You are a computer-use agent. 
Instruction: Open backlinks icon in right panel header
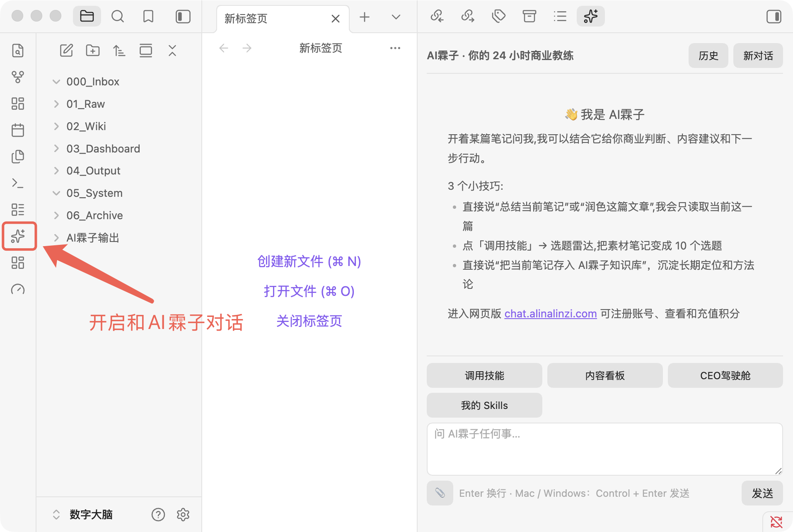point(437,17)
